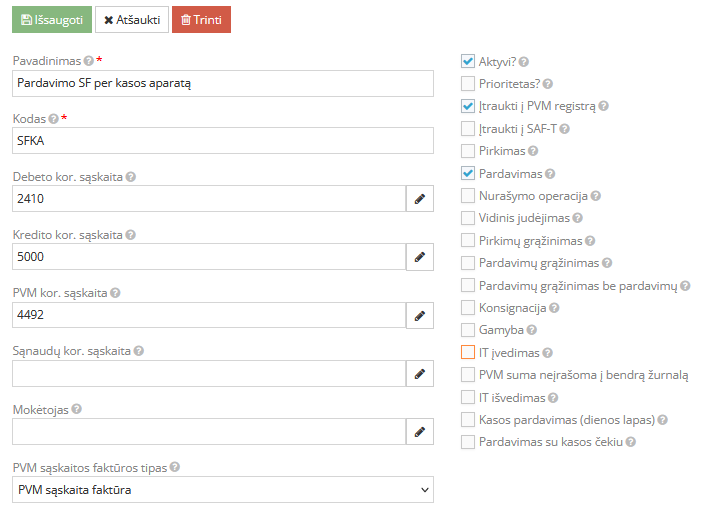702x511 pixels.
Task: Tick the Pirkimas checkbox
Action: [468, 151]
